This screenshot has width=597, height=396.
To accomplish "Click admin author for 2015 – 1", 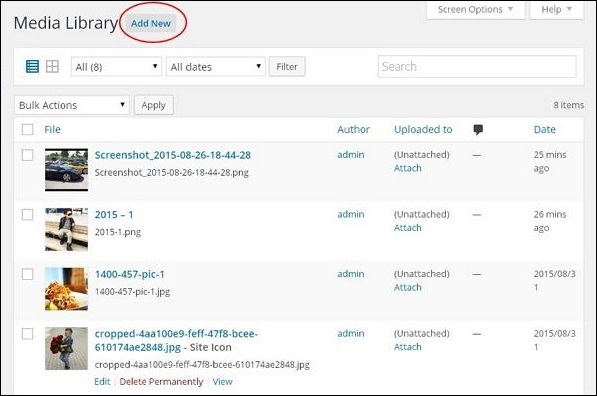I will (351, 214).
